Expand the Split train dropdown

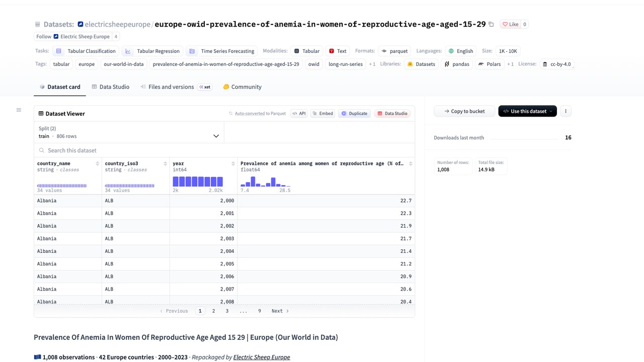(x=129, y=132)
